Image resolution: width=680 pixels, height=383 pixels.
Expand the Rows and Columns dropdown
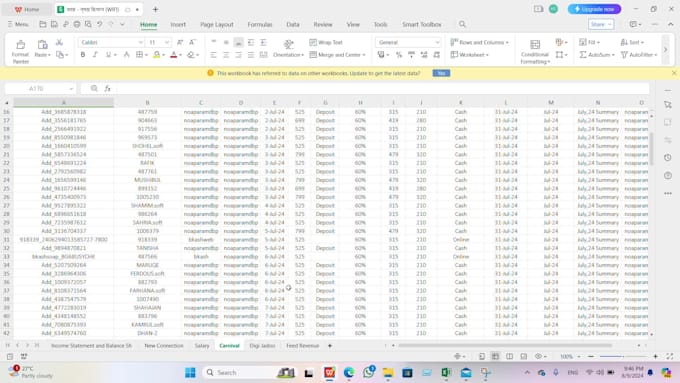click(x=507, y=43)
